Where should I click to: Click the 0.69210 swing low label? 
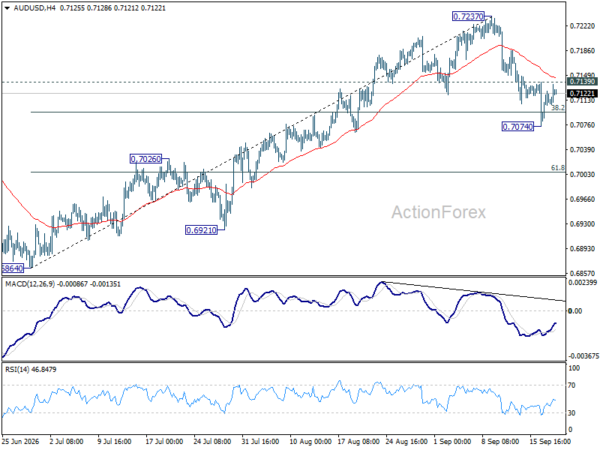click(201, 230)
